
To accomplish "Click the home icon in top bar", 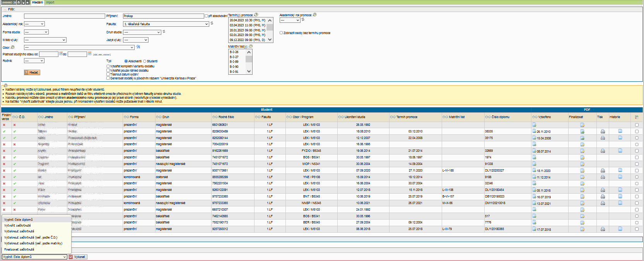I will pyautogui.click(x=19, y=2).
